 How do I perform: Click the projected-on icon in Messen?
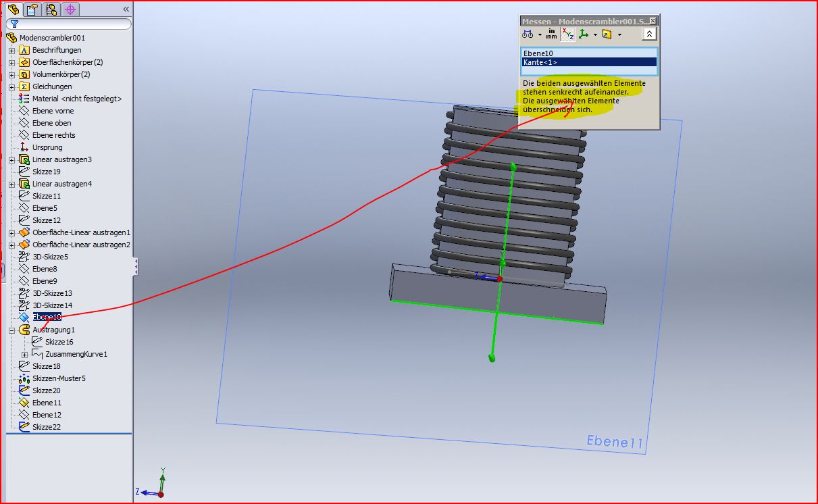click(x=607, y=34)
